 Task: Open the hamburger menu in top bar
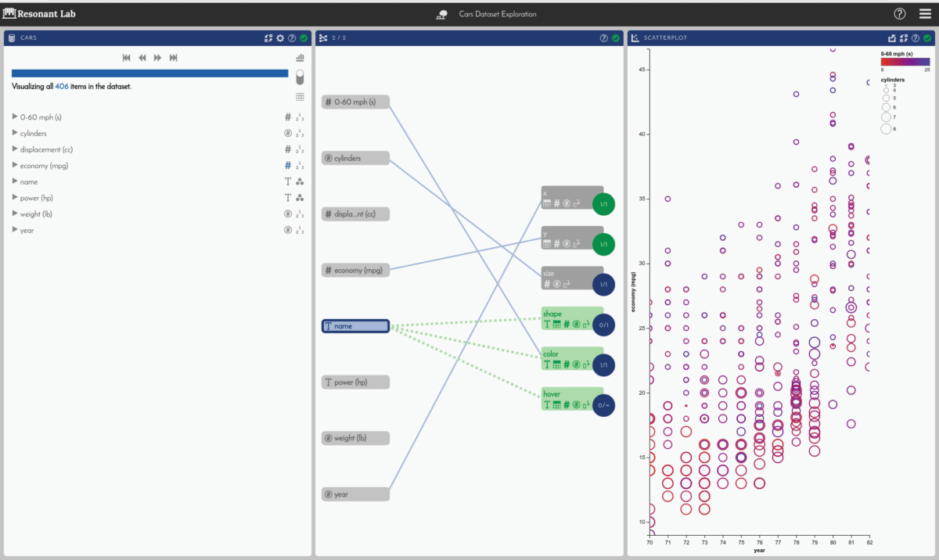(x=924, y=13)
